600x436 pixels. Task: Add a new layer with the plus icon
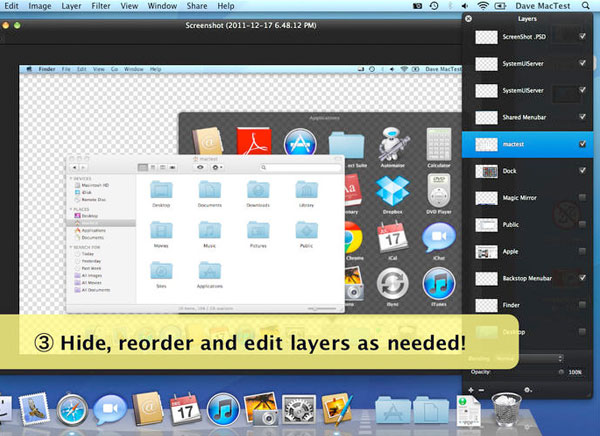pyautogui.click(x=471, y=390)
